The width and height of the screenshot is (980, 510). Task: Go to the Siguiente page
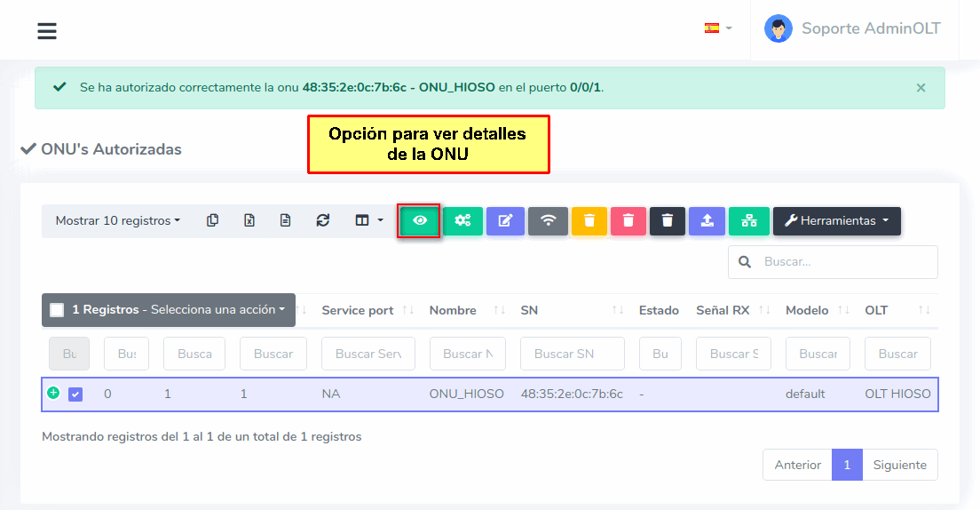[899, 465]
